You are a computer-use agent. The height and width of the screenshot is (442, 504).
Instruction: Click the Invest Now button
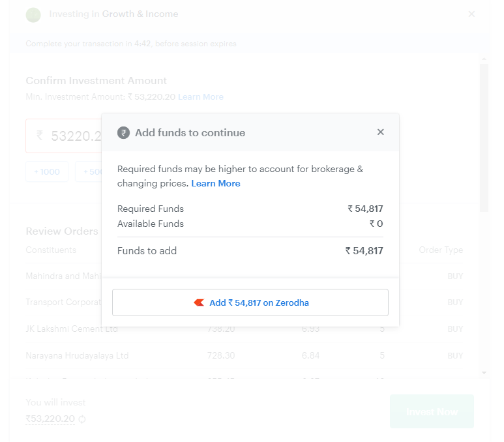432,411
